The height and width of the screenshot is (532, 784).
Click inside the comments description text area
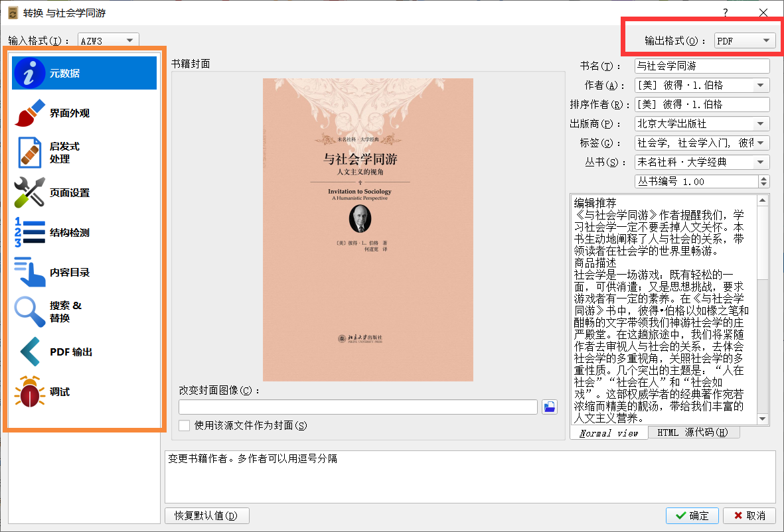pos(663,310)
